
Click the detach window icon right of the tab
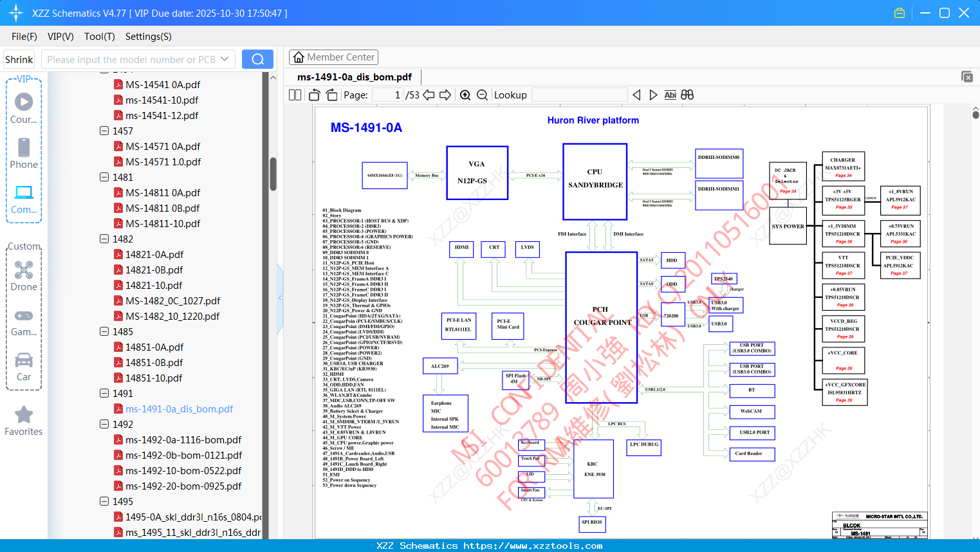[x=966, y=77]
